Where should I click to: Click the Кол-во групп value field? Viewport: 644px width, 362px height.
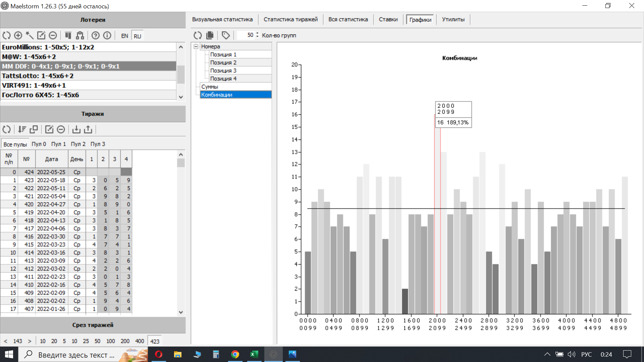pos(246,35)
